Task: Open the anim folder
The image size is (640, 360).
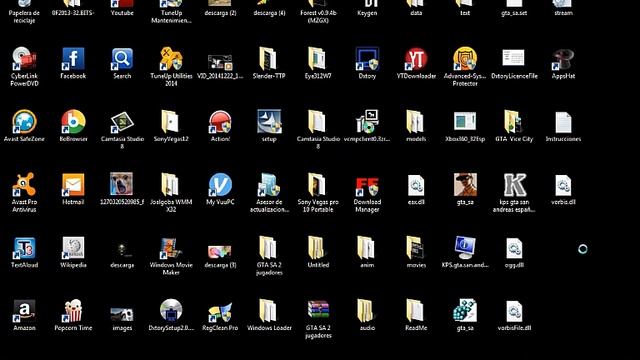Action: tap(366, 248)
